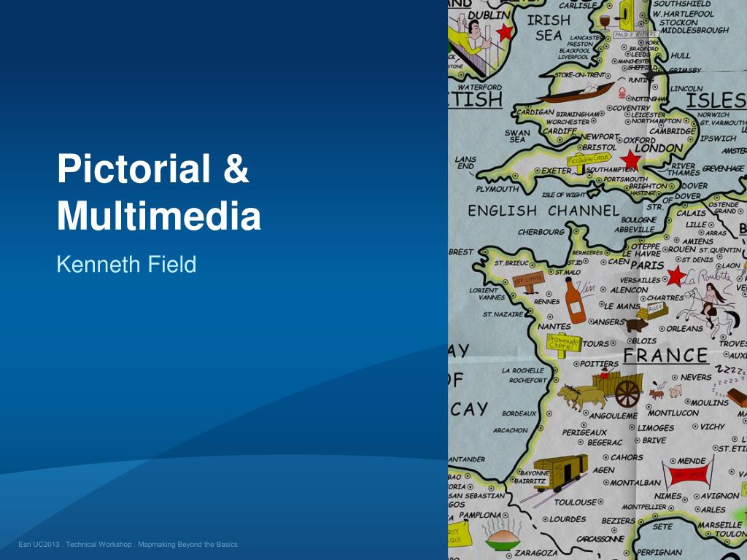The image size is (747, 560).
Task: Select the presenter name 'Kenneth Field'
Action: click(x=126, y=264)
